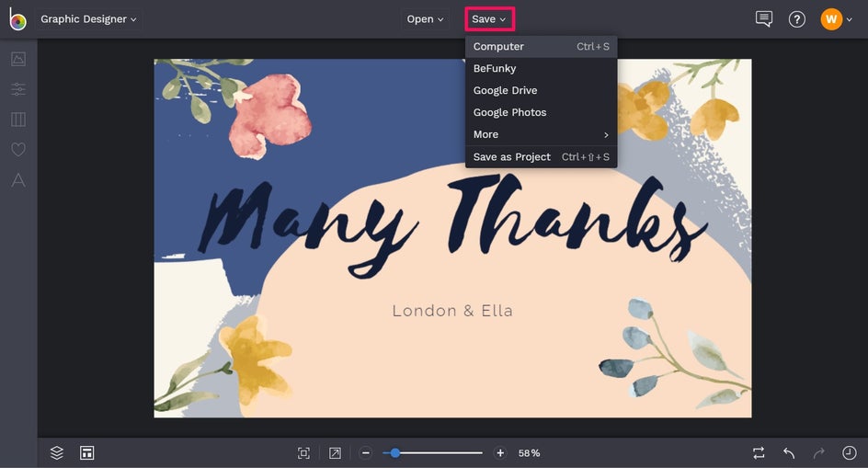Click the orange W user avatar
The width and height of the screenshot is (868, 468).
[831, 19]
